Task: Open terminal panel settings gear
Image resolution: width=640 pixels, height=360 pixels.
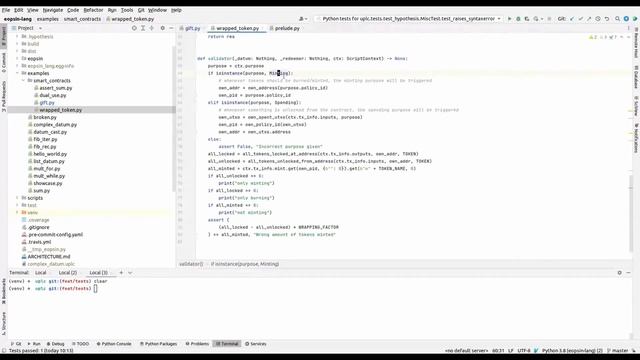Action: [x=620, y=273]
